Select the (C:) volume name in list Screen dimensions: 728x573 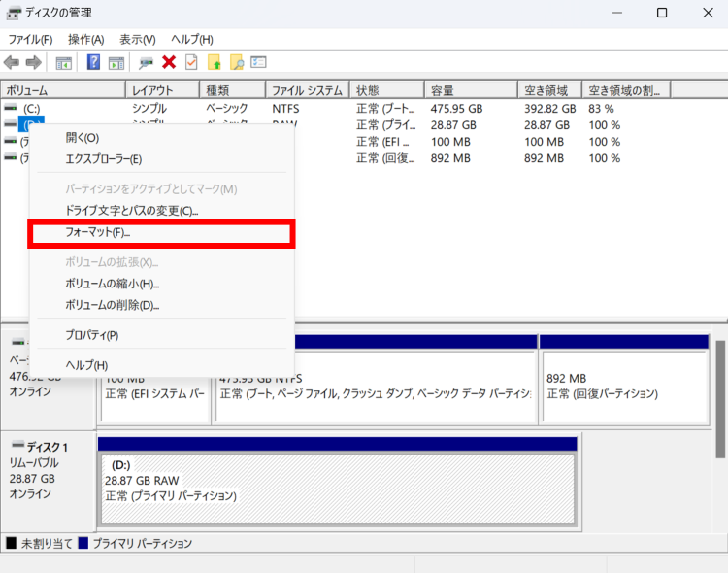32,109
